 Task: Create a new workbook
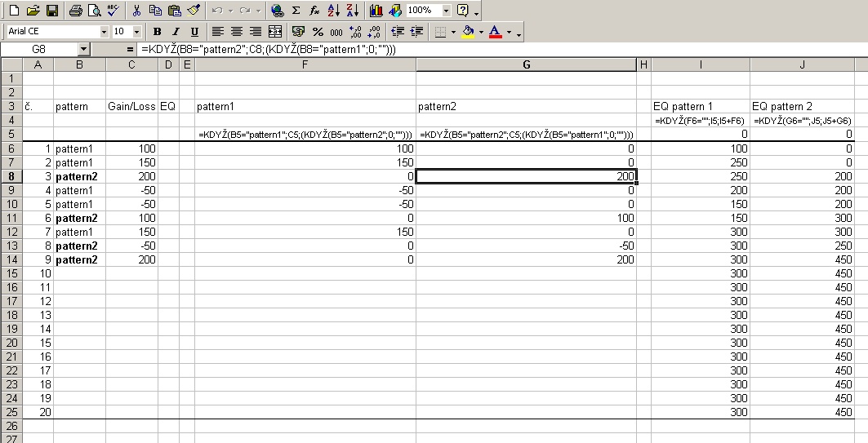coord(15,10)
